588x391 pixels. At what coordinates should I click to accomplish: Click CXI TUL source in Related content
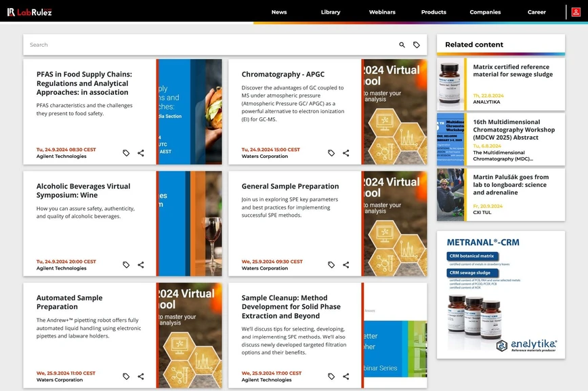[x=482, y=212]
